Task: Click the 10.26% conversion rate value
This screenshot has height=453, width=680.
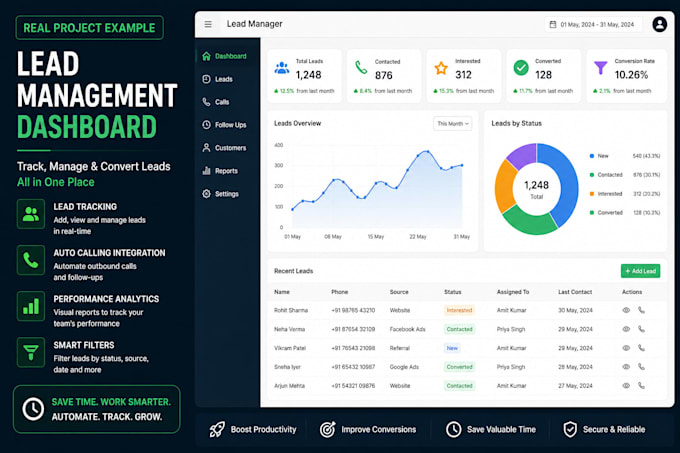Action: coord(631,75)
